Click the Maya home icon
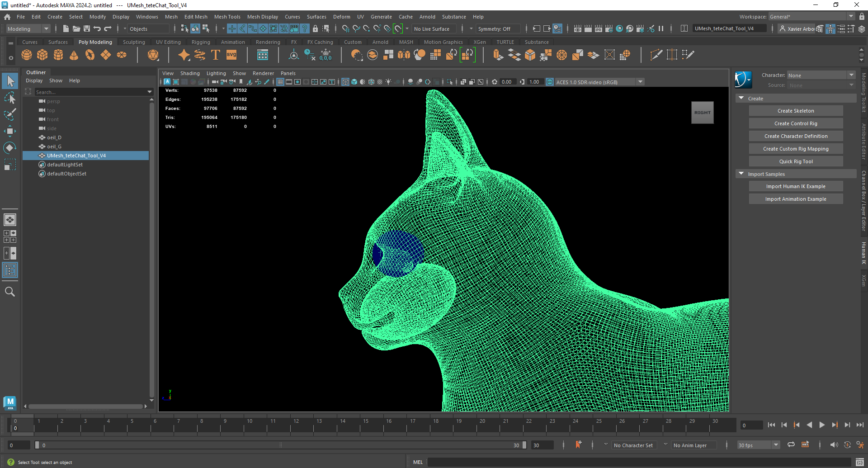 [7, 17]
